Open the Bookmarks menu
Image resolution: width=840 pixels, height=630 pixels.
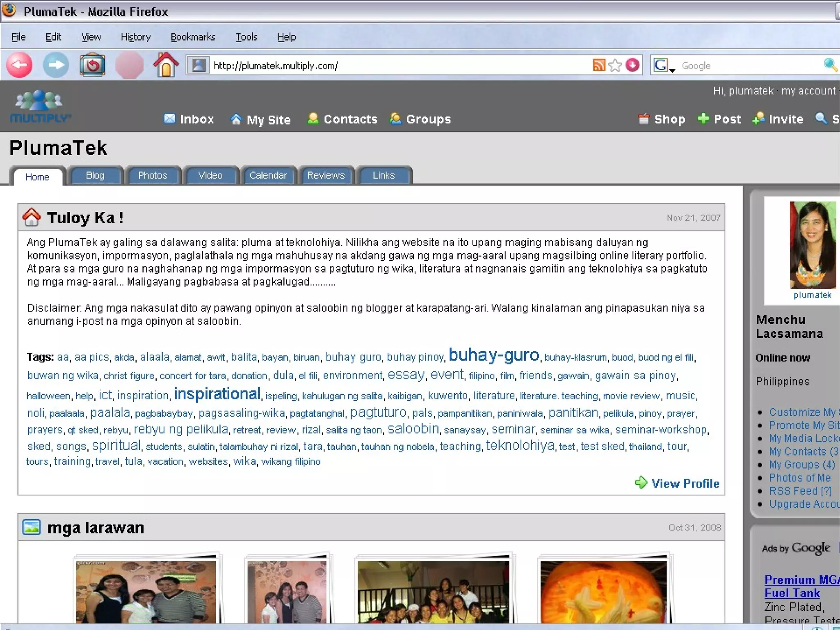pyautogui.click(x=193, y=37)
